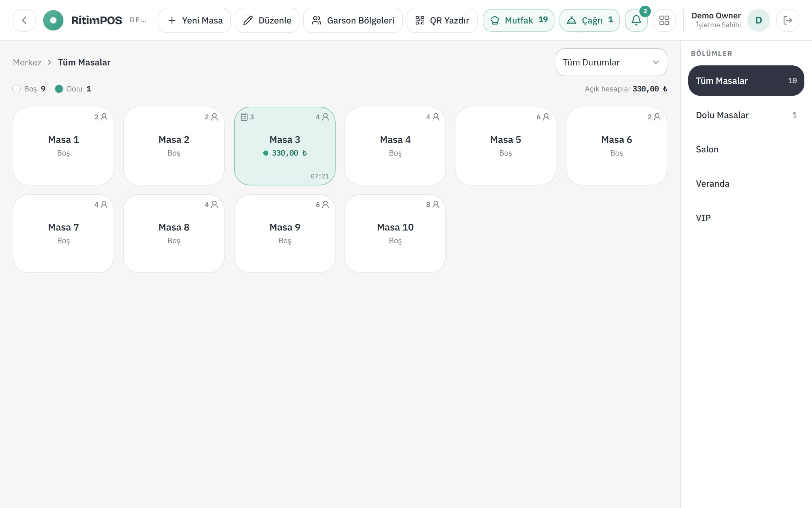The height and width of the screenshot is (508, 812).
Task: Click the RitimPOS green logo
Action: pos(53,20)
